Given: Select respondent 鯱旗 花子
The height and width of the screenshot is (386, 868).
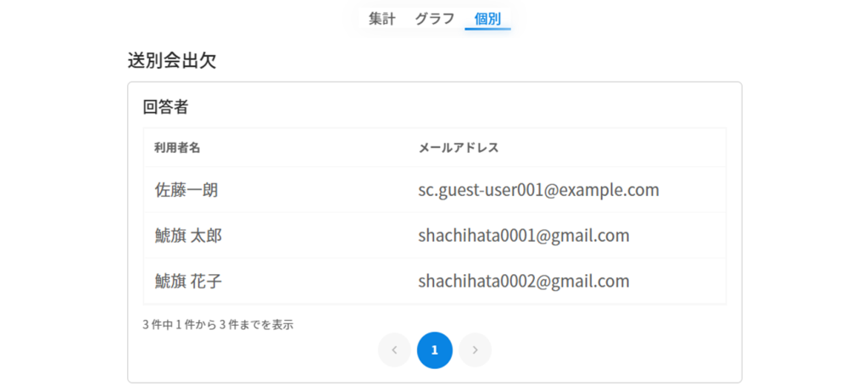Looking at the screenshot, I should pos(188,282).
